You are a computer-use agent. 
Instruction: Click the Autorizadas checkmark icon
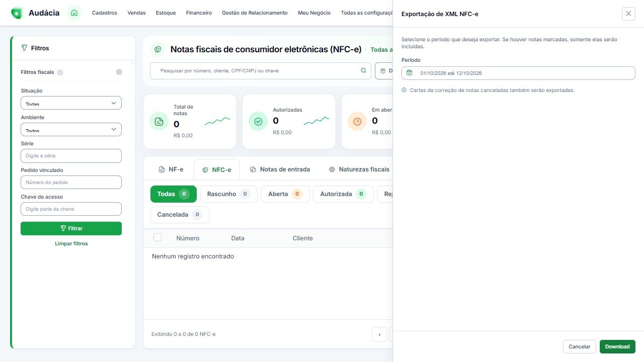pyautogui.click(x=258, y=121)
